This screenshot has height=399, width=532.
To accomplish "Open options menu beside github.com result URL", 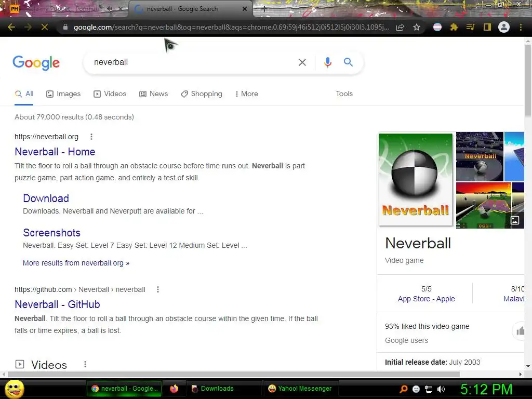I will tap(158, 289).
